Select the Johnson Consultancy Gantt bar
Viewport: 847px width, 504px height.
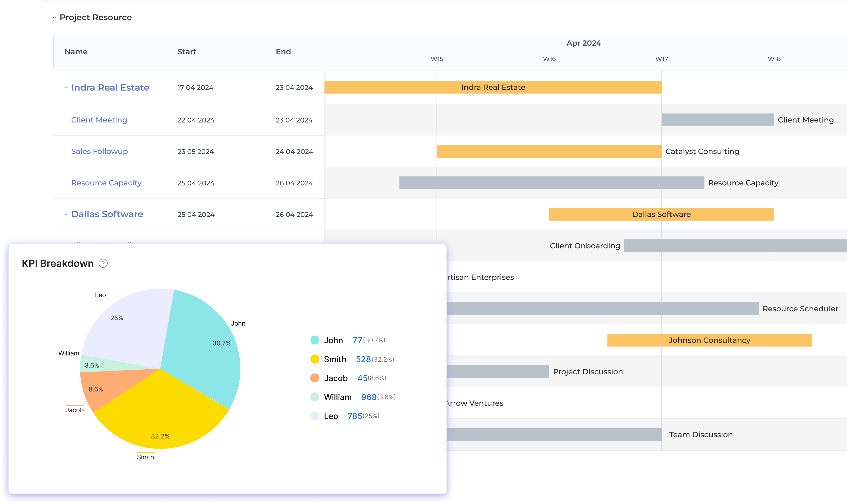(709, 340)
